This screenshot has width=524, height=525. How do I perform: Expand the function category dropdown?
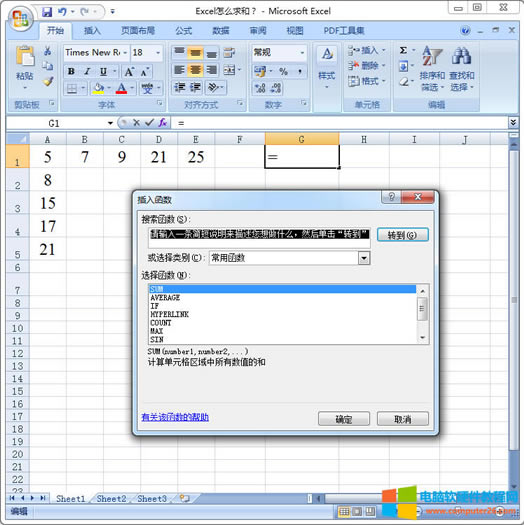tap(364, 258)
